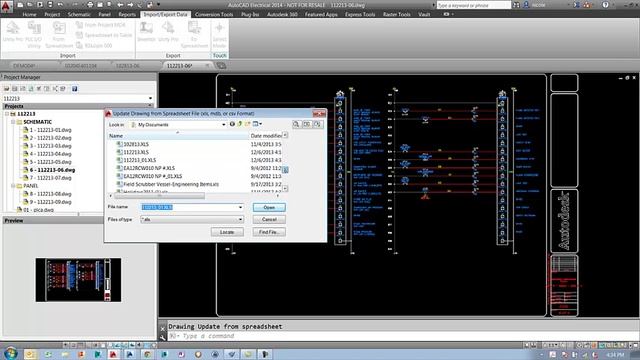Open Views menu in file dialog

click(x=257, y=124)
